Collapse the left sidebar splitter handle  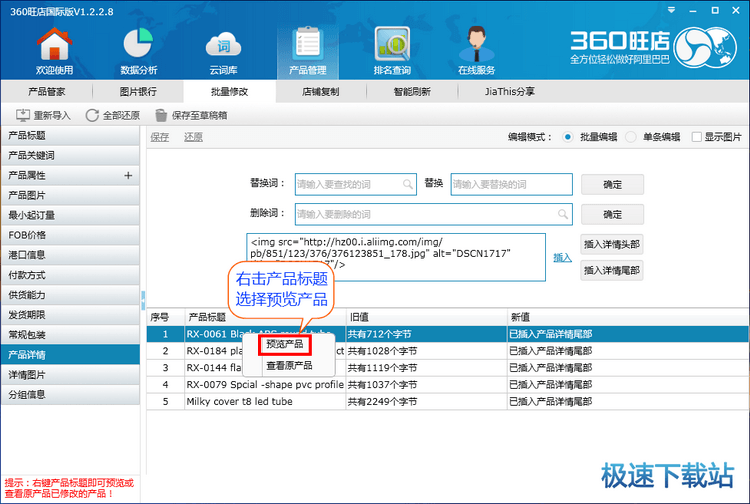[x=143, y=300]
